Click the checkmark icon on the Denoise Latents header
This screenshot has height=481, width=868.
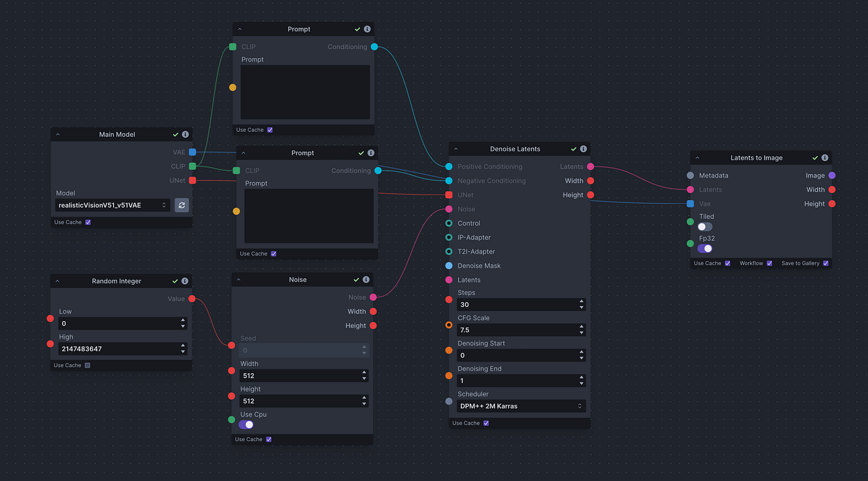(x=575, y=149)
